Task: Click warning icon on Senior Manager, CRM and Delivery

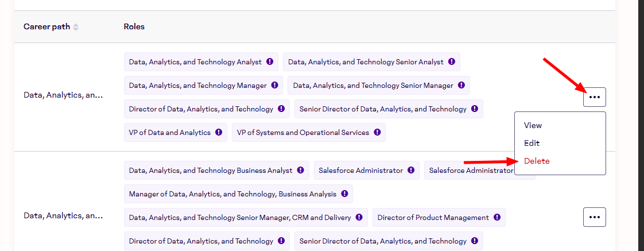Action: click(x=359, y=218)
